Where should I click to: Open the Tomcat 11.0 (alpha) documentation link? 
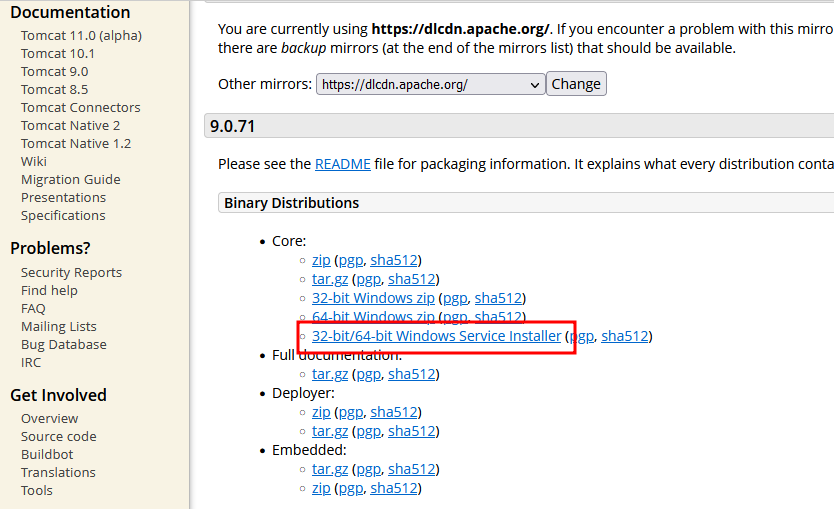[81, 36]
